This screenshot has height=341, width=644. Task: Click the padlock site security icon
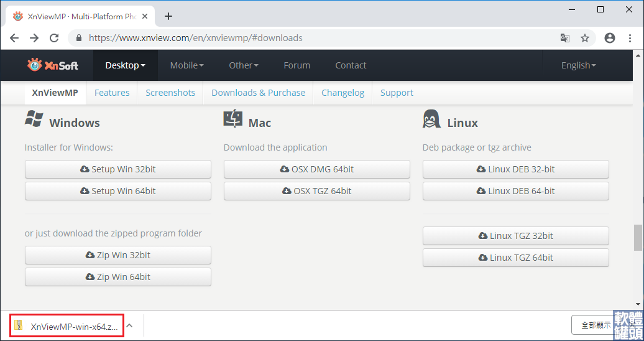(80, 38)
